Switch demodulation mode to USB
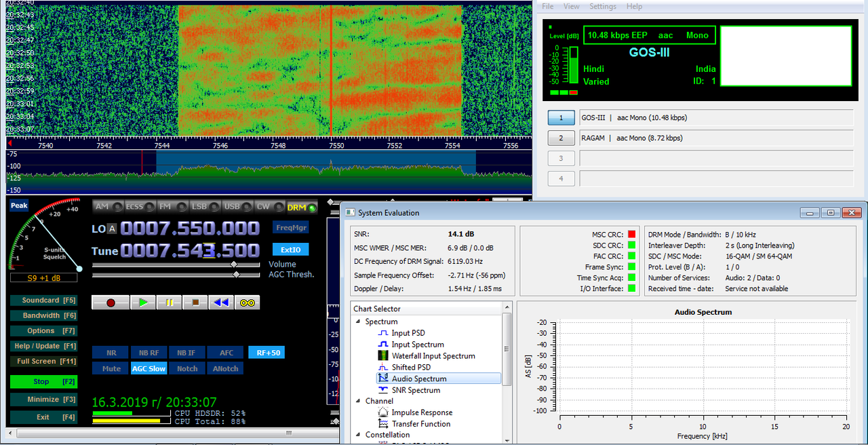Screen dimensions: 868x445 (x=238, y=206)
